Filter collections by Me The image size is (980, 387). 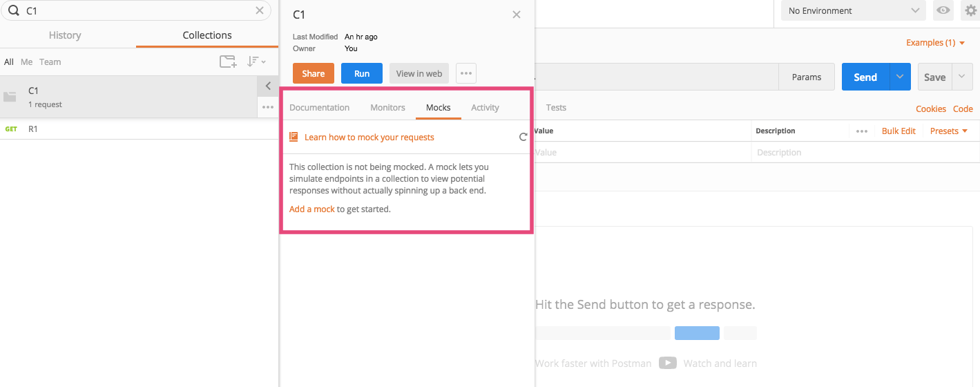[26, 62]
